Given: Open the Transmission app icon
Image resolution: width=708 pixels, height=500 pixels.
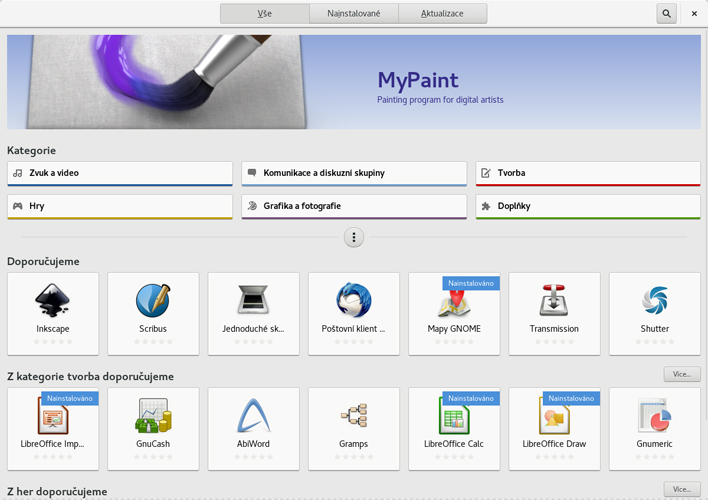Looking at the screenshot, I should coord(554,300).
